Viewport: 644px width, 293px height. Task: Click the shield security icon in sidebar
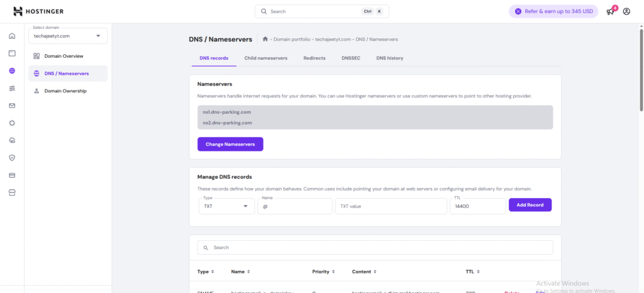[x=12, y=157]
